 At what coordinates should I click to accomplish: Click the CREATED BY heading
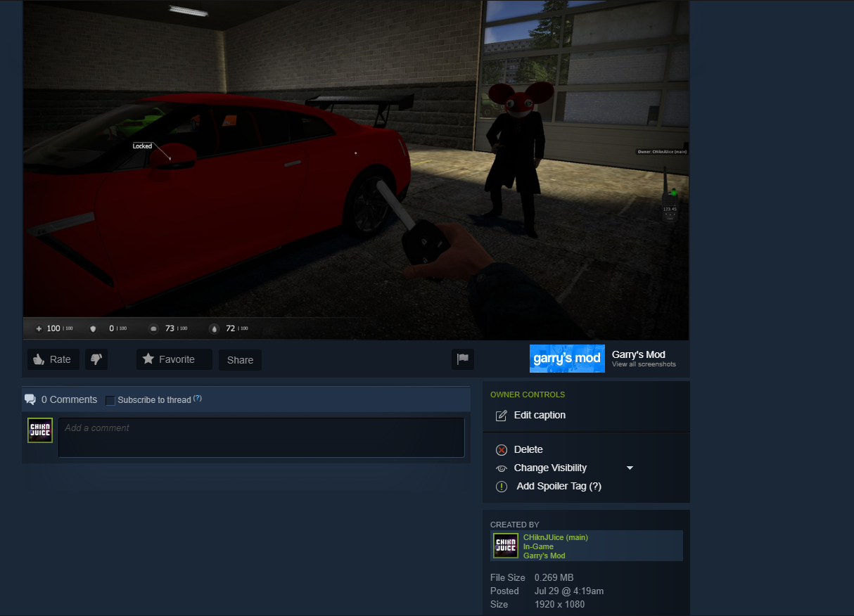click(515, 525)
